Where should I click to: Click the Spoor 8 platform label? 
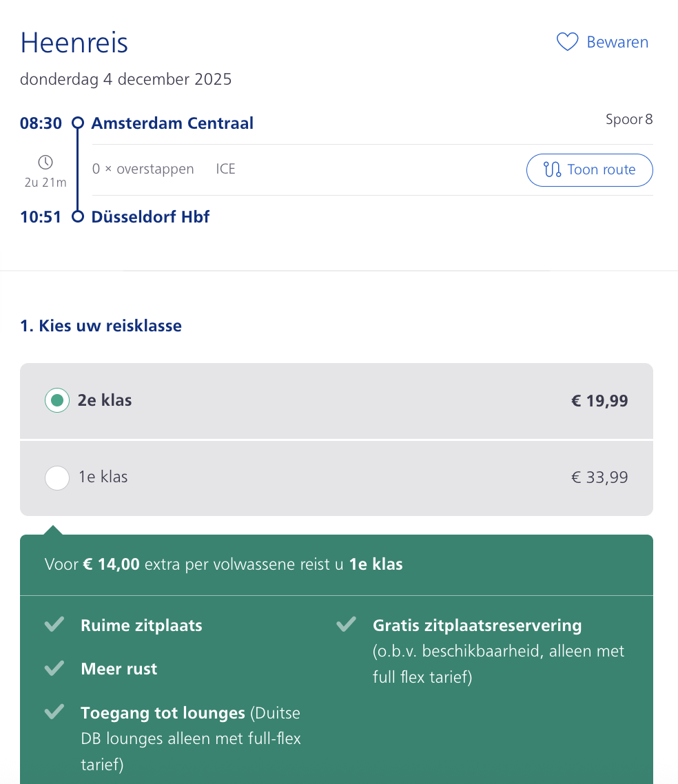tap(628, 120)
